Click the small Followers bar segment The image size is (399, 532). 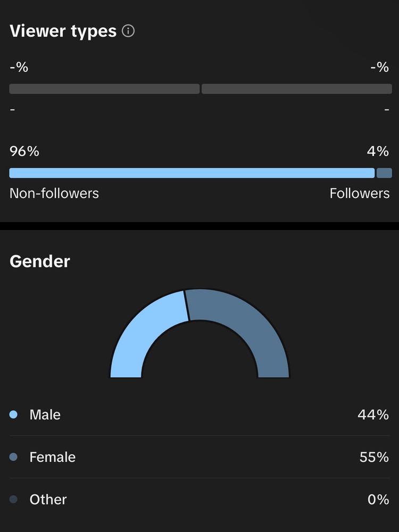pos(384,173)
